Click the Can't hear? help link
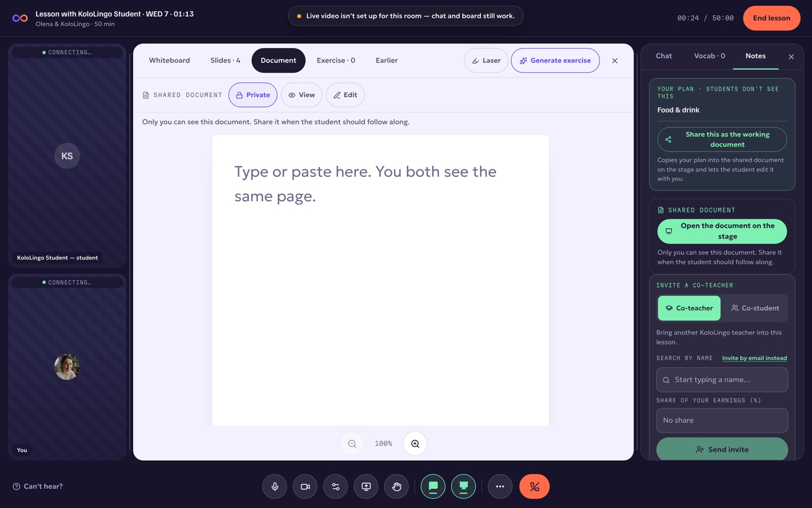Screen dimensions: 812x508 click(x=38, y=486)
